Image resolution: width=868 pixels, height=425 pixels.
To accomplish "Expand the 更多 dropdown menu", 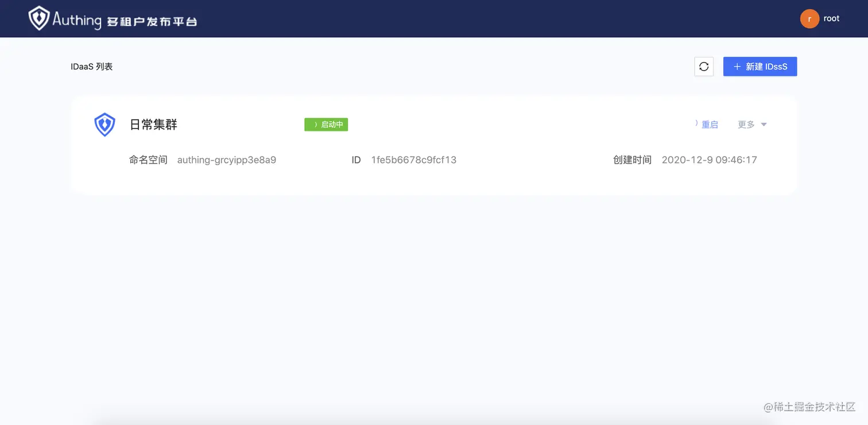I will coord(752,124).
